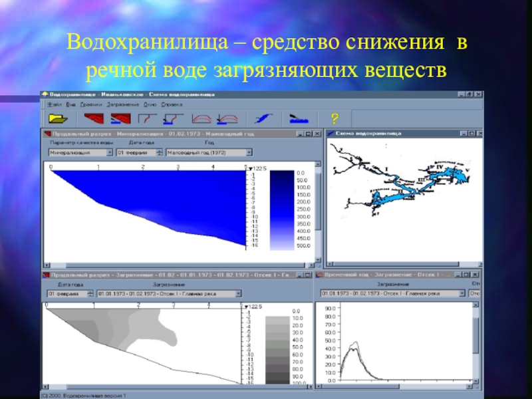Click the date stepper beside Минерализация dropdown

[x=159, y=153]
